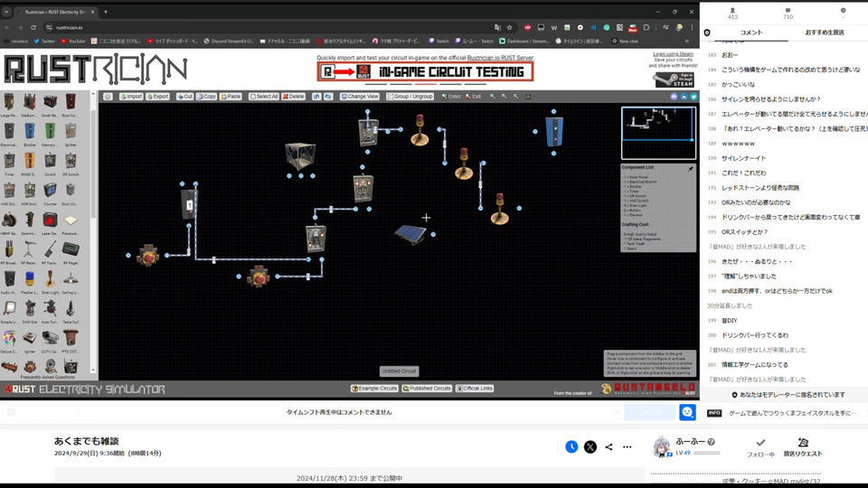
Task: Select the Splitter component
Action: point(71,133)
